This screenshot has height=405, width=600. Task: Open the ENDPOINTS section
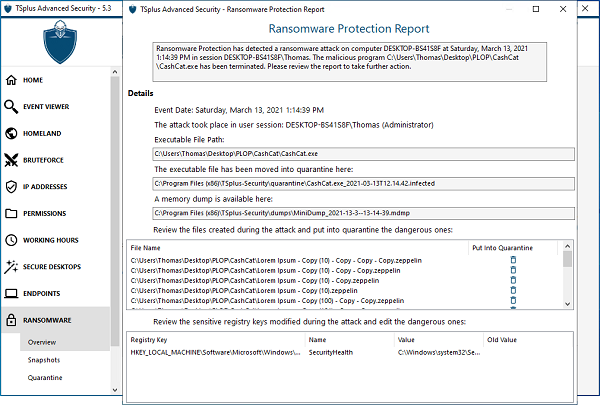click(41, 294)
